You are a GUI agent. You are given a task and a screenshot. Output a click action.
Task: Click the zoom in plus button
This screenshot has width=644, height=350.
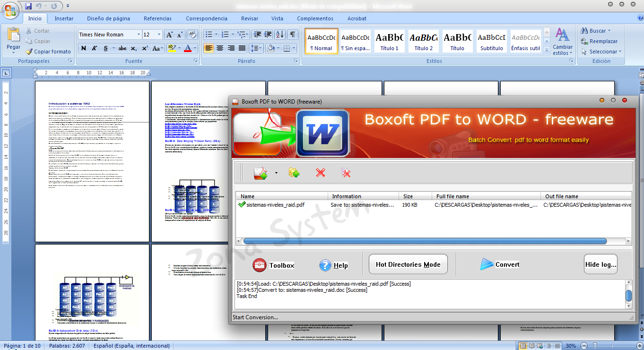[x=639, y=346]
